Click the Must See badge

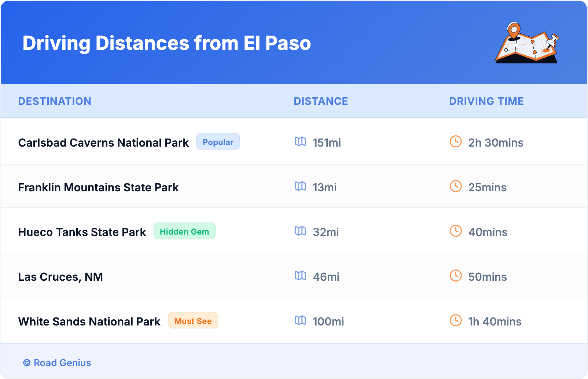(193, 321)
